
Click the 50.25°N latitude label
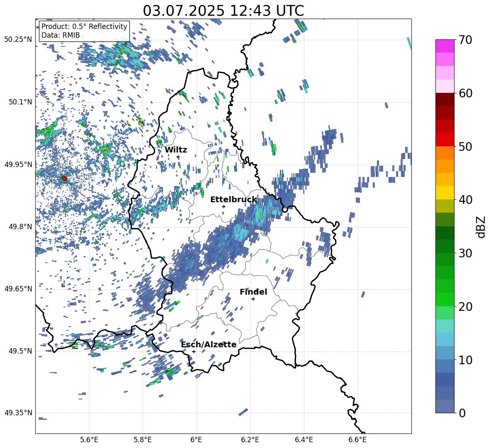tap(18, 40)
